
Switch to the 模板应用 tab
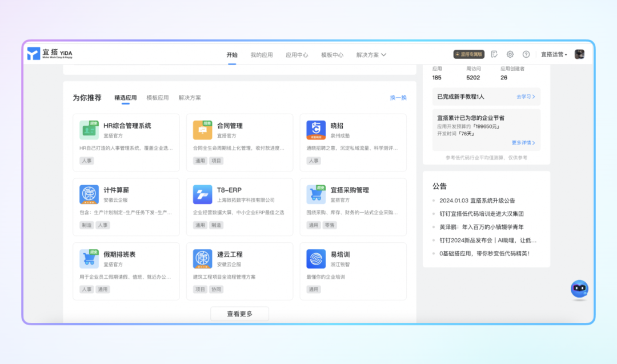158,98
